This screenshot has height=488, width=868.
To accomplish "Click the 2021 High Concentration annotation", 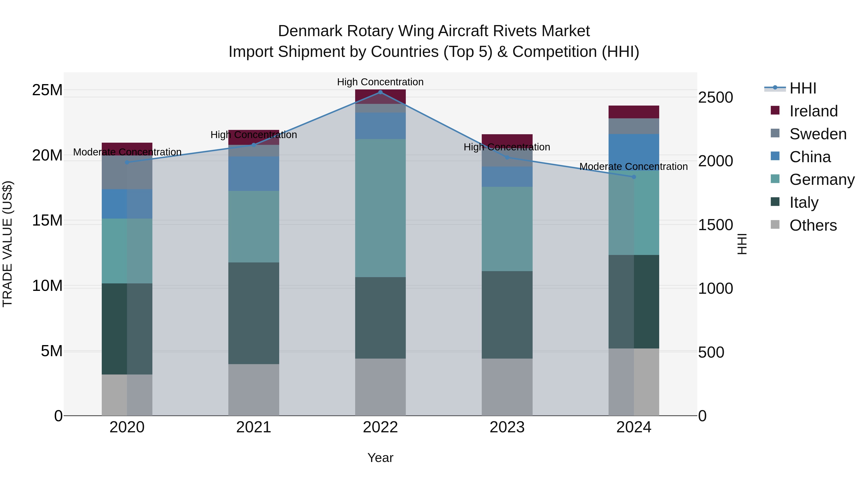I will click(x=254, y=135).
